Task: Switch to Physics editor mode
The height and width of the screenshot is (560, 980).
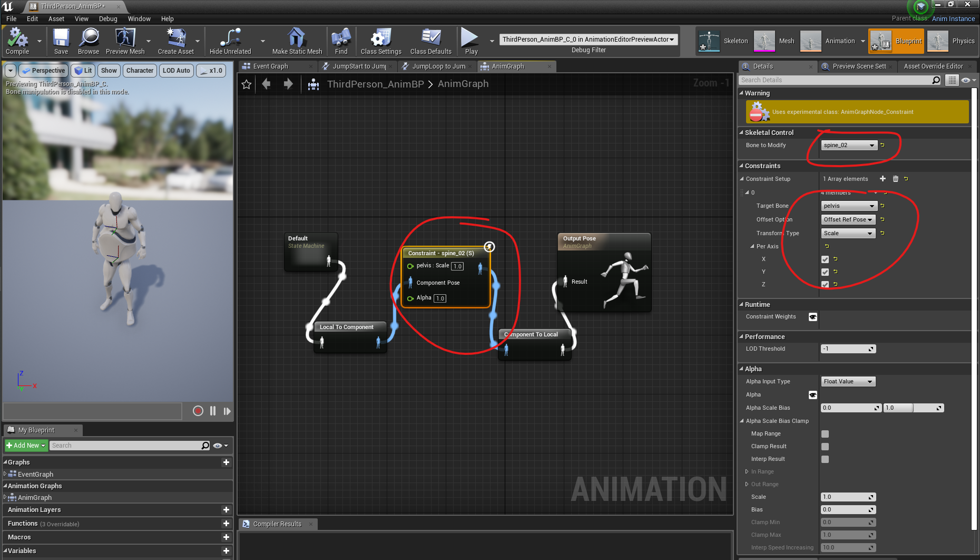Action: coord(951,41)
